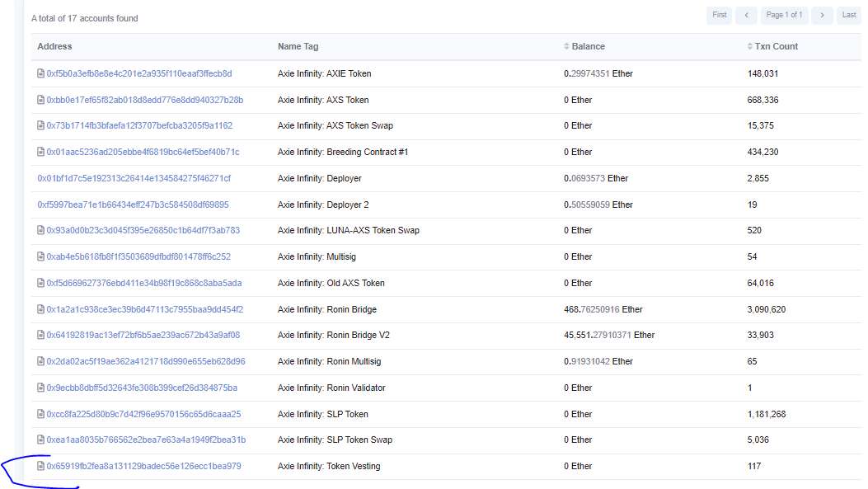The width and height of the screenshot is (868, 489).
Task: Click contract icon beside SLP Token Swap address
Action: click(x=40, y=440)
